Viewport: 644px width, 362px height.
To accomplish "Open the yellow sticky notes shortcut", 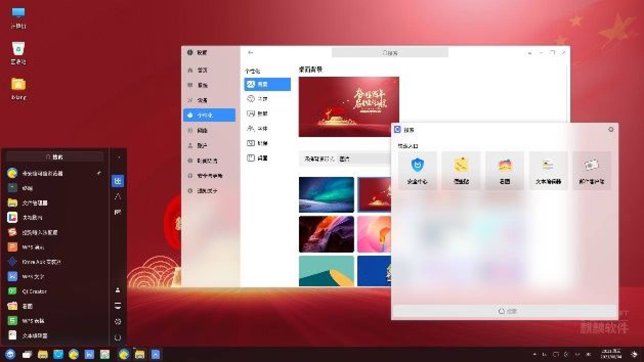I will coord(461,170).
